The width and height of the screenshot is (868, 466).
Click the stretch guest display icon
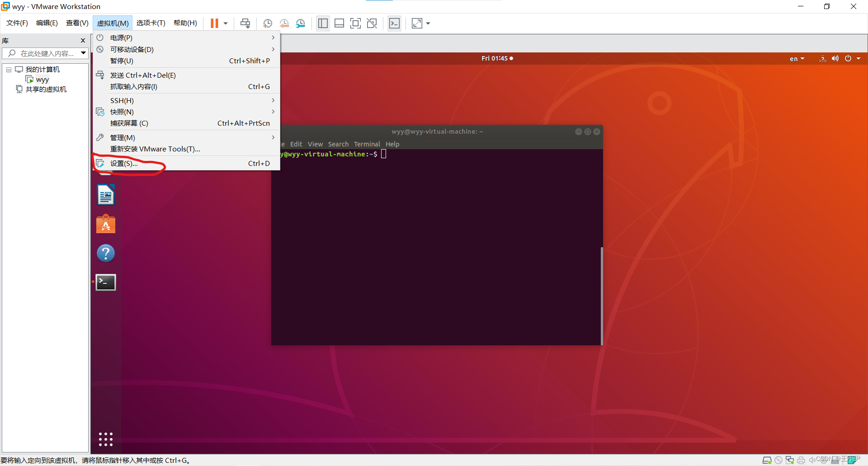point(417,23)
